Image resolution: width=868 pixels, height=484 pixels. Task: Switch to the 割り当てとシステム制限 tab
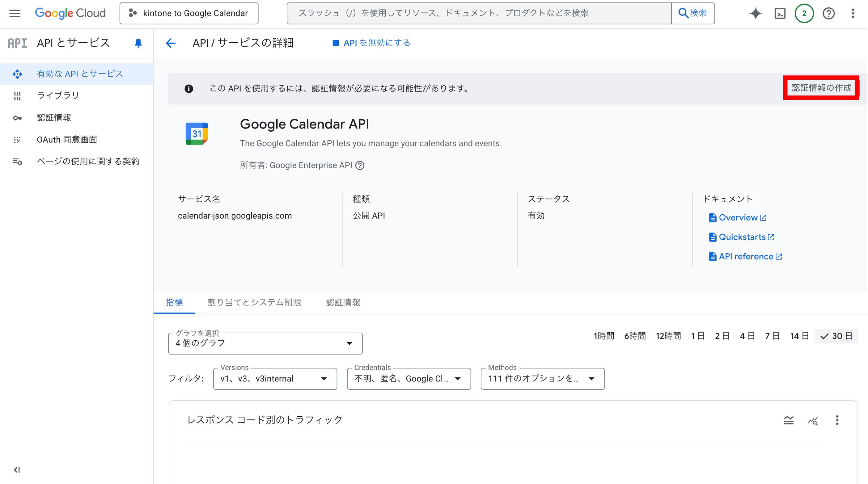pos(254,302)
